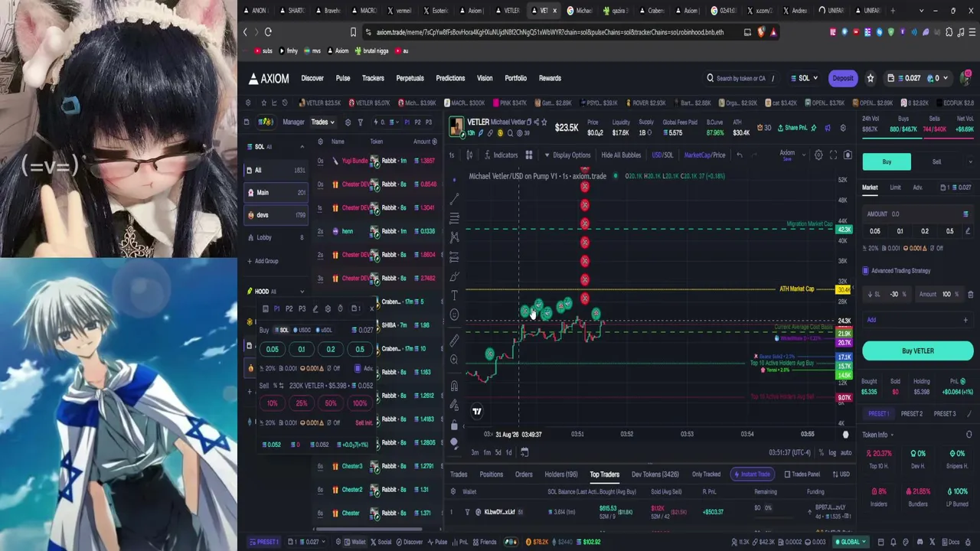Image resolution: width=980 pixels, height=551 pixels.
Task: Toggle the Trades Panel checkbox
Action: (802, 474)
